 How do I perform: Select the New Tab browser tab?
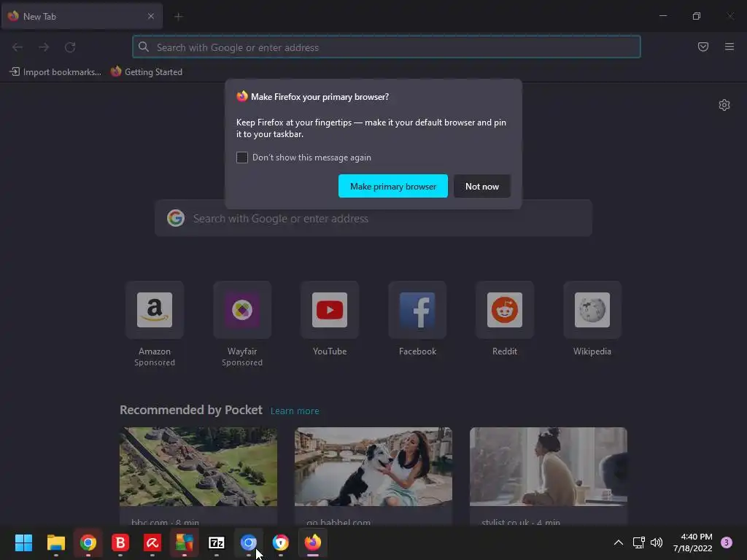pos(82,16)
